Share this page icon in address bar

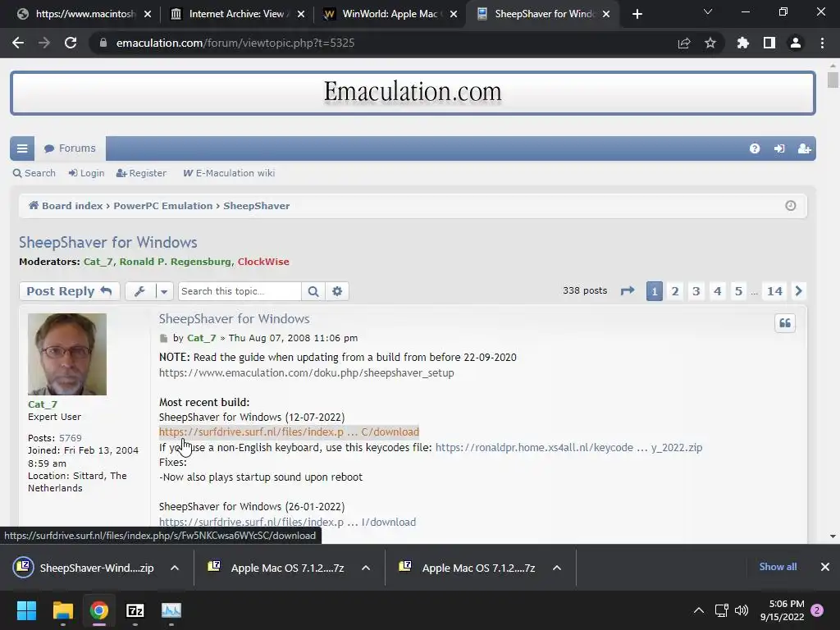tap(684, 43)
